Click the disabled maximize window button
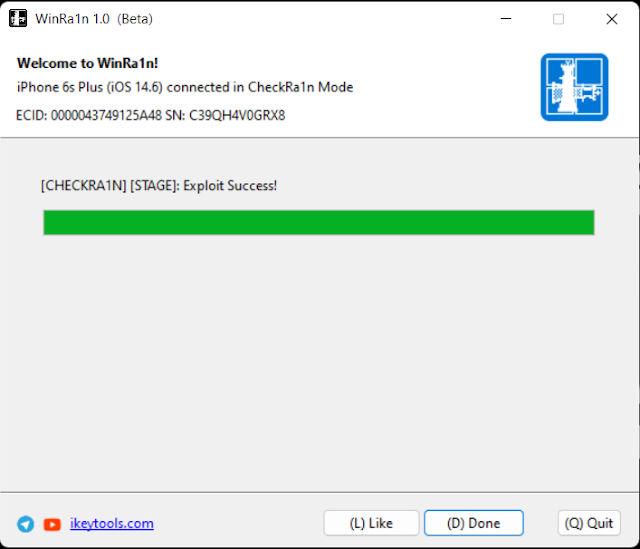The height and width of the screenshot is (549, 640). [x=558, y=19]
